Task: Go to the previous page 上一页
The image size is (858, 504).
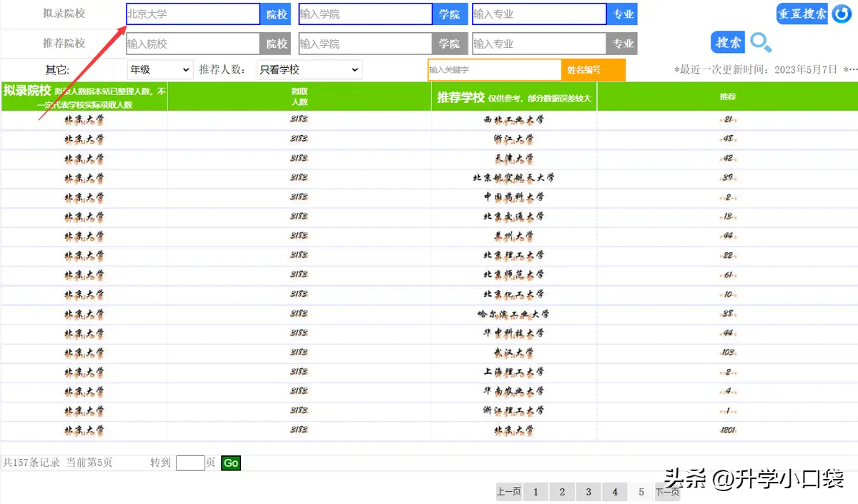Action: coord(509,492)
